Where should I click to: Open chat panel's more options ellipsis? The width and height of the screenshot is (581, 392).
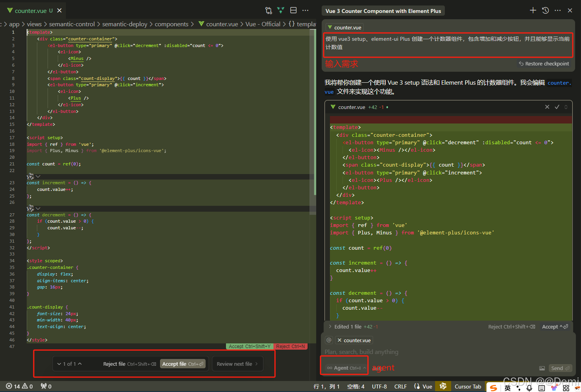(x=557, y=11)
